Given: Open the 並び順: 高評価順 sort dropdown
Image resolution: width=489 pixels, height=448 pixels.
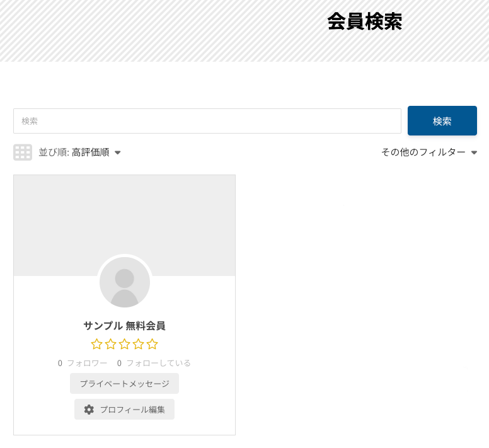Looking at the screenshot, I should click(74, 152).
